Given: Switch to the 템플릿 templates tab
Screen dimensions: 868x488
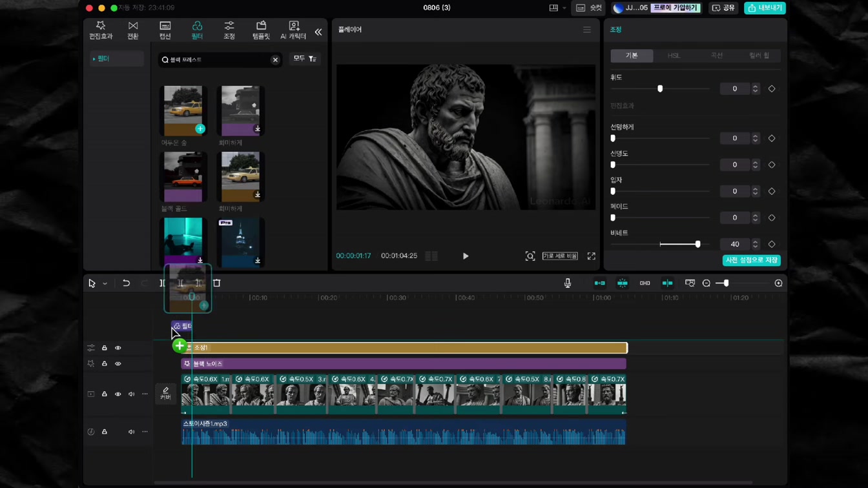Looking at the screenshot, I should 261,30.
